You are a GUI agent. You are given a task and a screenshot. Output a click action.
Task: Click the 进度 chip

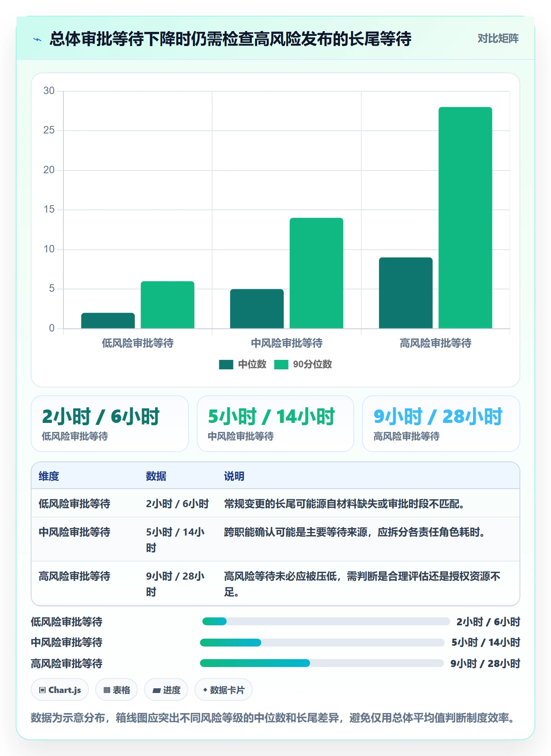pyautogui.click(x=166, y=690)
